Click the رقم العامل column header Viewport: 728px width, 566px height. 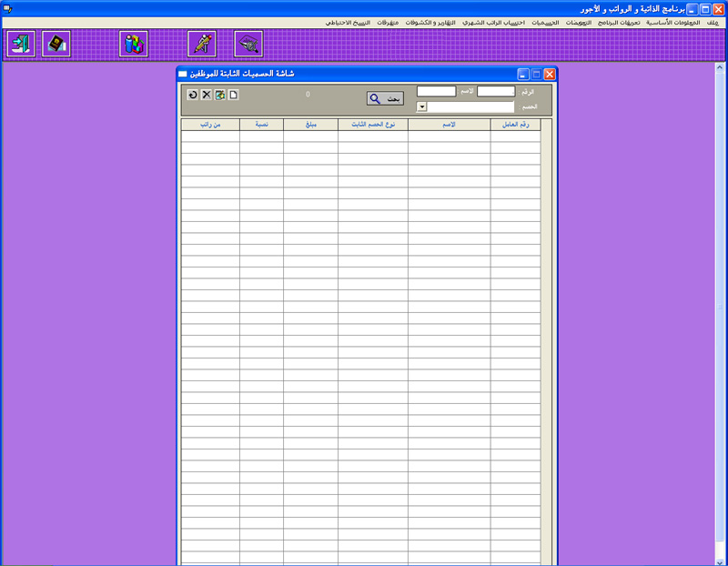515,125
